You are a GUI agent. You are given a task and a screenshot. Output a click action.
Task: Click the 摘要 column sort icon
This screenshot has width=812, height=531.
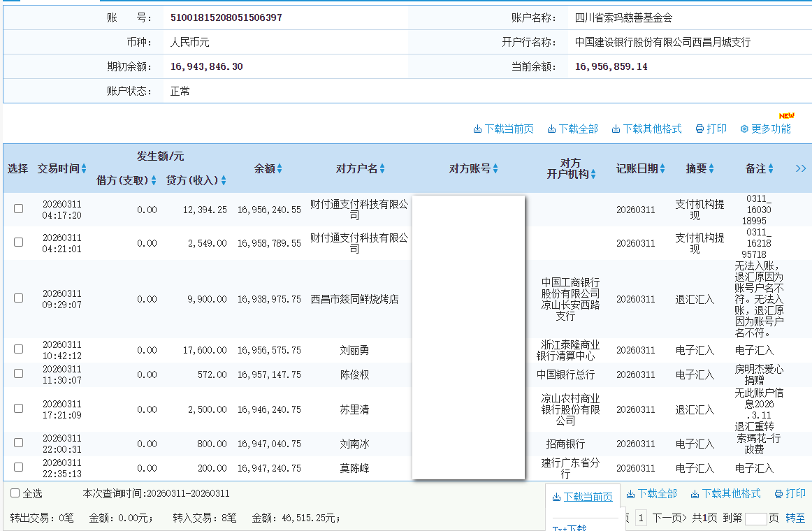pos(712,168)
